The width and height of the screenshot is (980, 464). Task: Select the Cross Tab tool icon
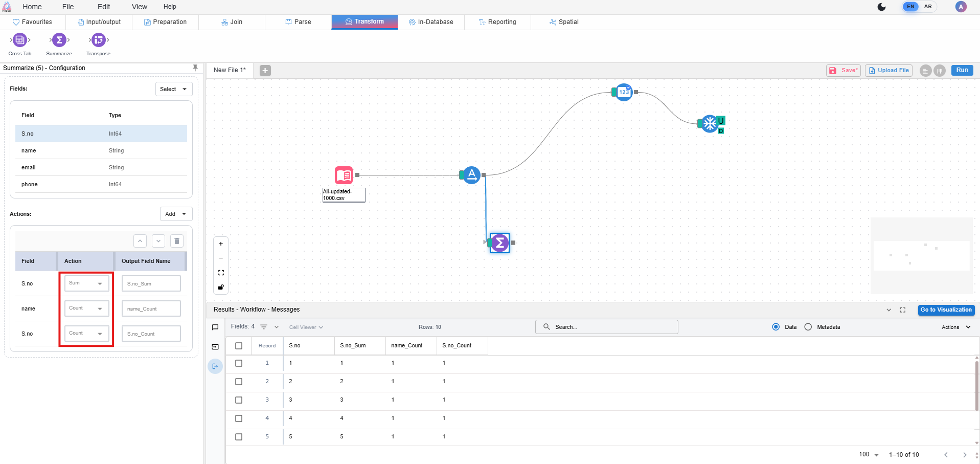19,40
